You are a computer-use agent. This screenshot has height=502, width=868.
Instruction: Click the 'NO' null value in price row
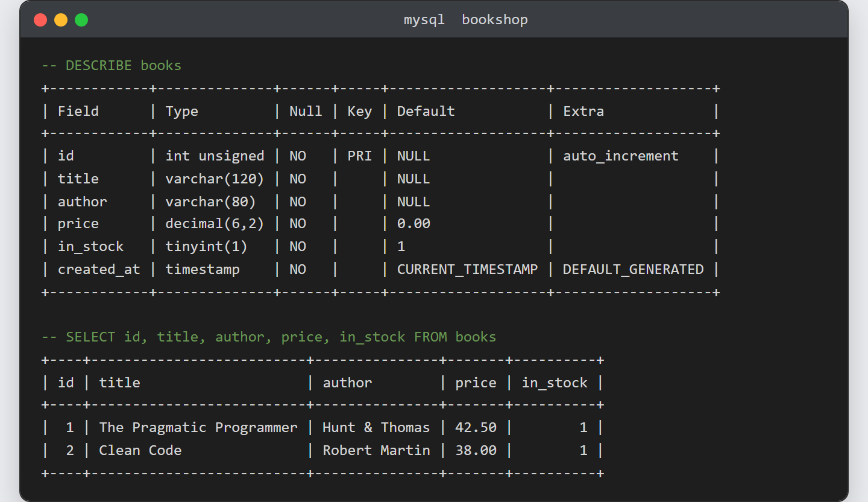click(x=298, y=224)
